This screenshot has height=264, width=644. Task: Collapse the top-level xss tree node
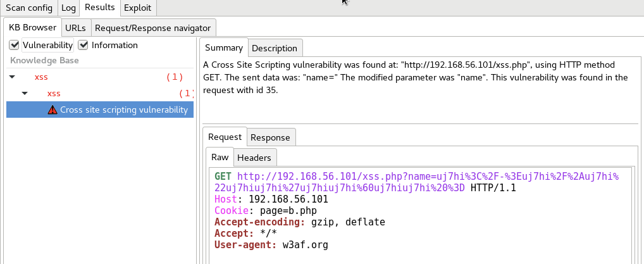click(12, 77)
